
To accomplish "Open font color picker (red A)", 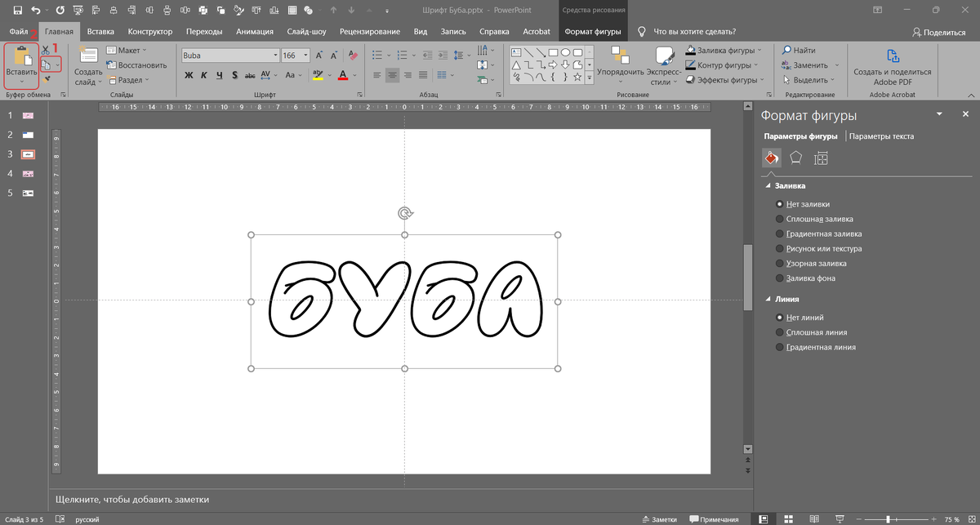I will pyautogui.click(x=342, y=75).
